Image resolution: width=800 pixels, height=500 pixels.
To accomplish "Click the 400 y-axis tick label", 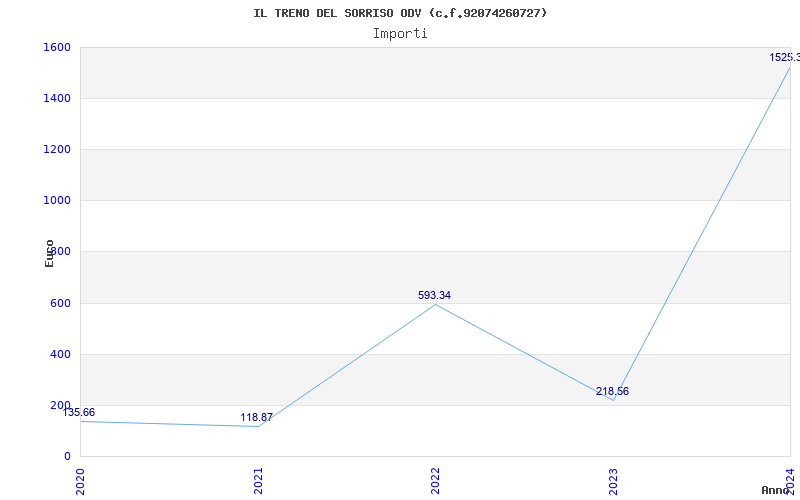I will coord(60,354).
